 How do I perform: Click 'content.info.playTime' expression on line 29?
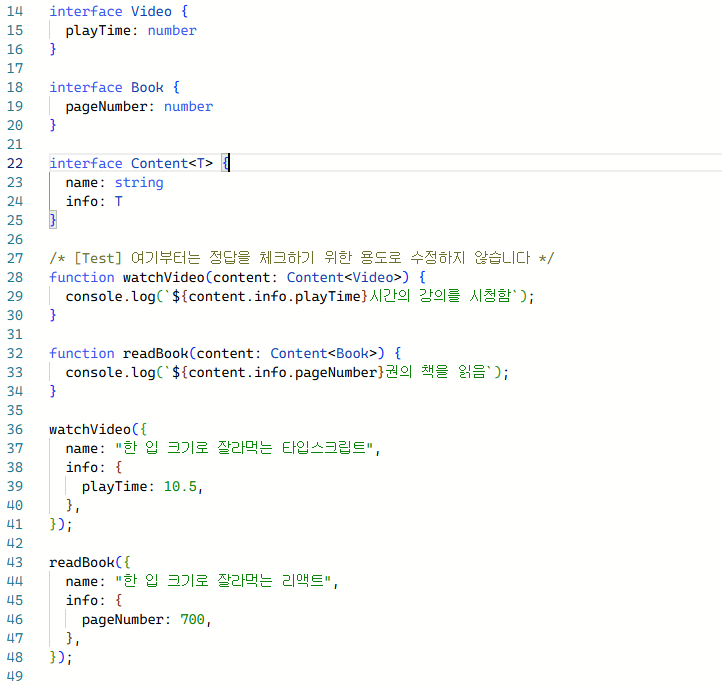click(x=274, y=296)
